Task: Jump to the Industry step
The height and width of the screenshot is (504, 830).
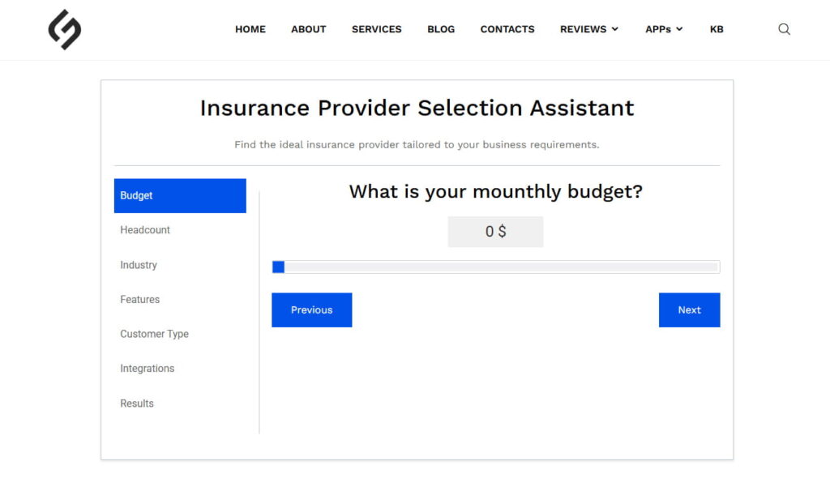Action: [139, 265]
